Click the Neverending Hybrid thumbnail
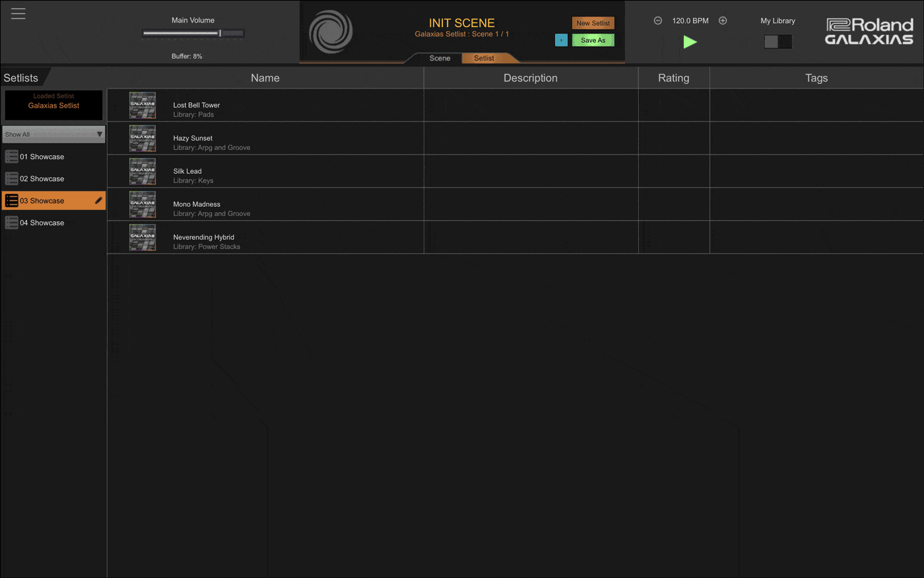Screen dimensions: 924x578 tap(143, 238)
